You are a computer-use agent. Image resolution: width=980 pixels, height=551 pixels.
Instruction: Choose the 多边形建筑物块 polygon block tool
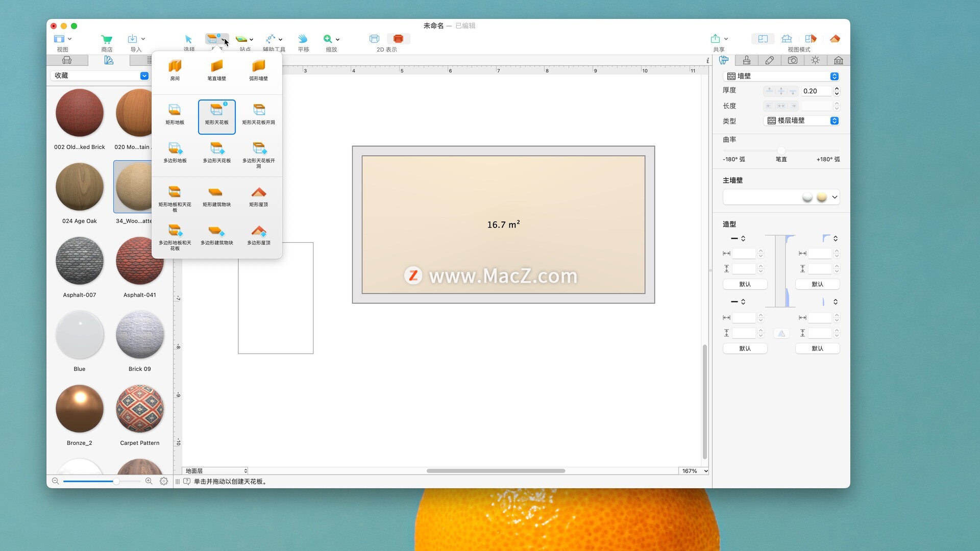(216, 235)
